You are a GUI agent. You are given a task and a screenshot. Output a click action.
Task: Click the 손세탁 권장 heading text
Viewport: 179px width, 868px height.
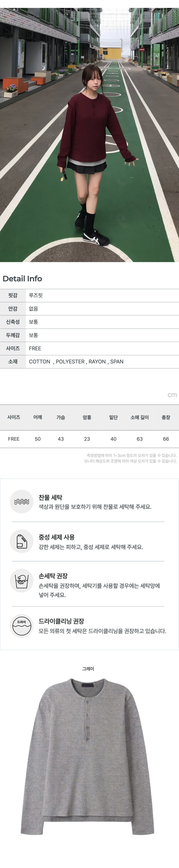53,576
